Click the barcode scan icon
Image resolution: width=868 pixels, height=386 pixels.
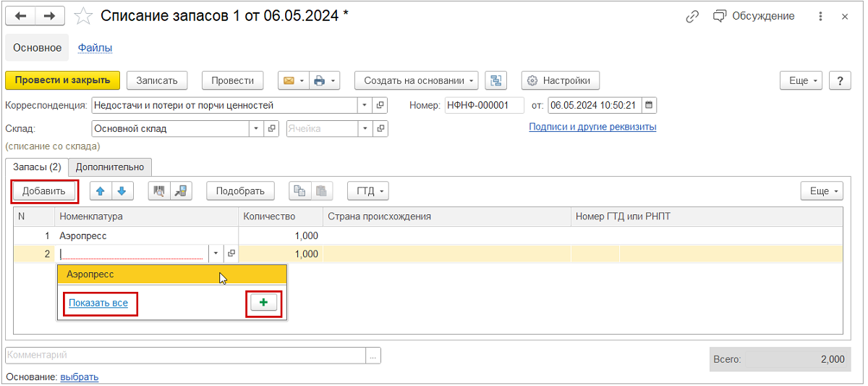[159, 191]
